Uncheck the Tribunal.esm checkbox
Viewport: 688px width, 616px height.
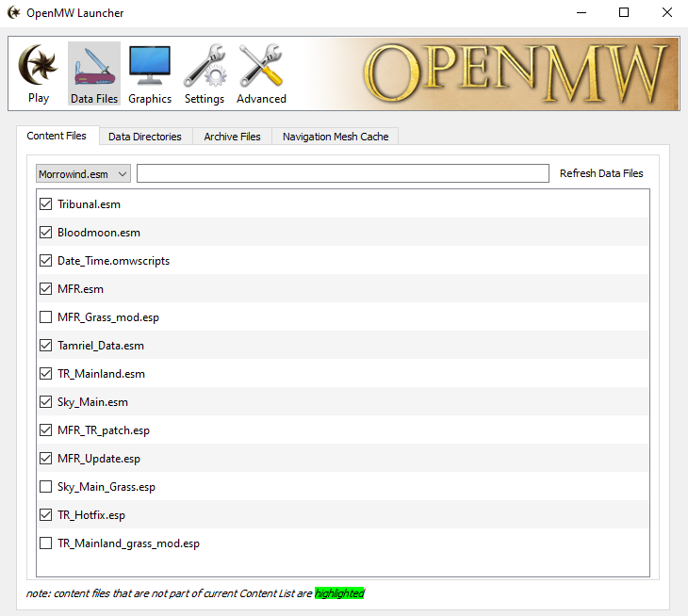tap(45, 203)
